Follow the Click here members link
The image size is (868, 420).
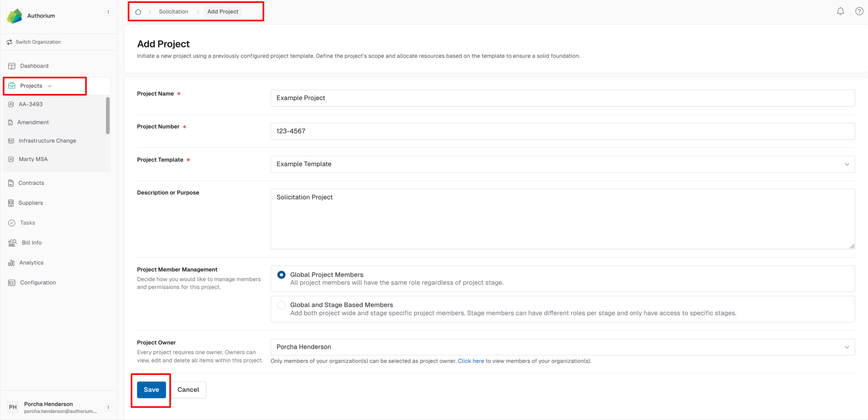(471, 361)
